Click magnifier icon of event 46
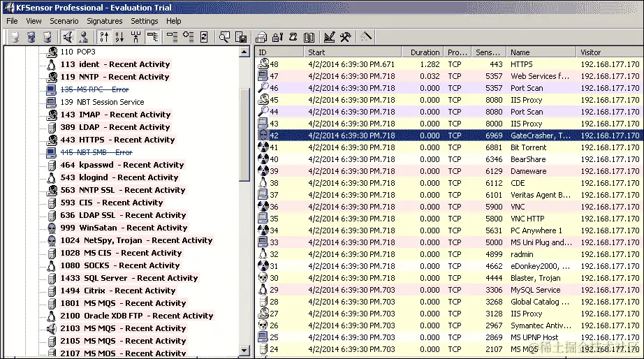The height and width of the screenshot is (359, 644). pos(263,87)
